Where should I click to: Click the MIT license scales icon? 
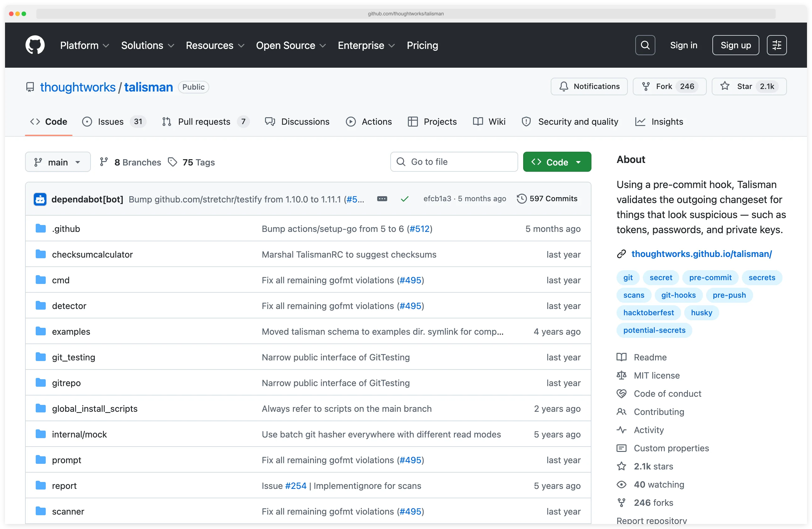(x=622, y=375)
